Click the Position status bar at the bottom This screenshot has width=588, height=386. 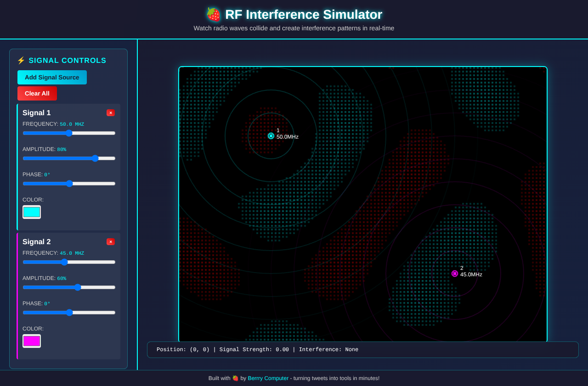click(x=363, y=349)
